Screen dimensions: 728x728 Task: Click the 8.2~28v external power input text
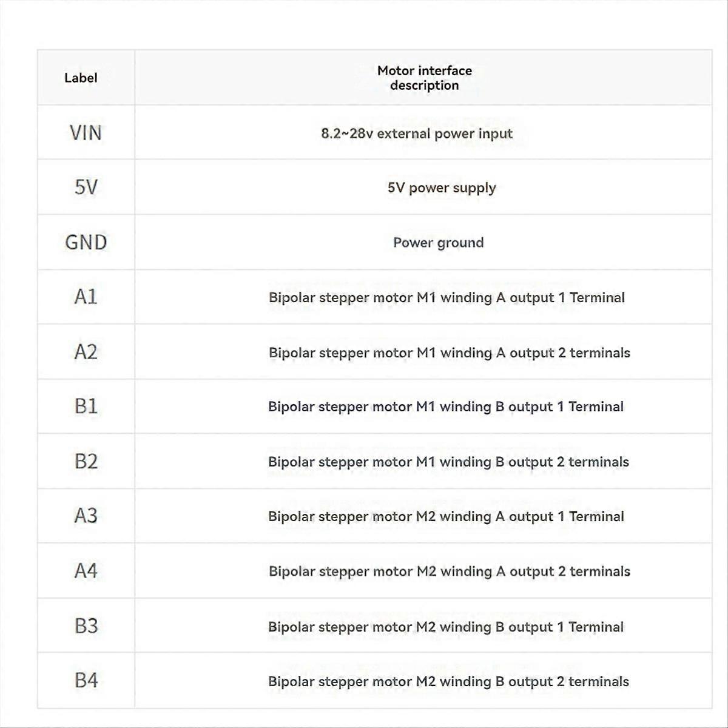417,133
